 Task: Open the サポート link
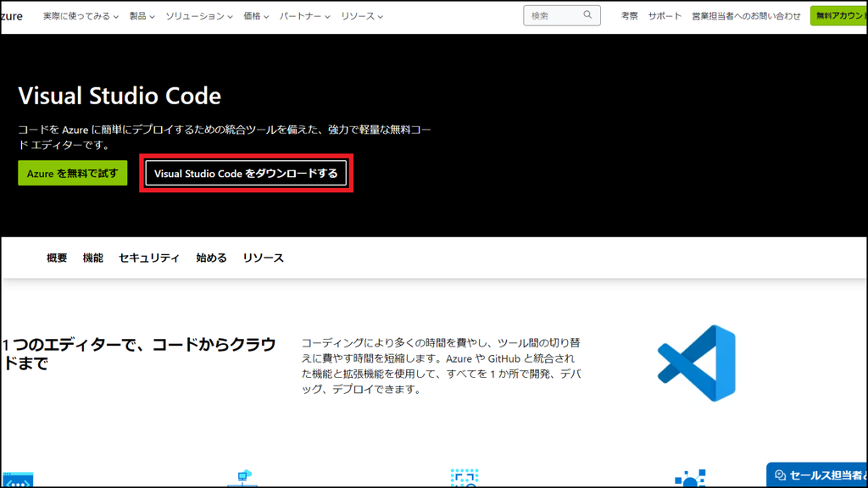pyautogui.click(x=664, y=14)
